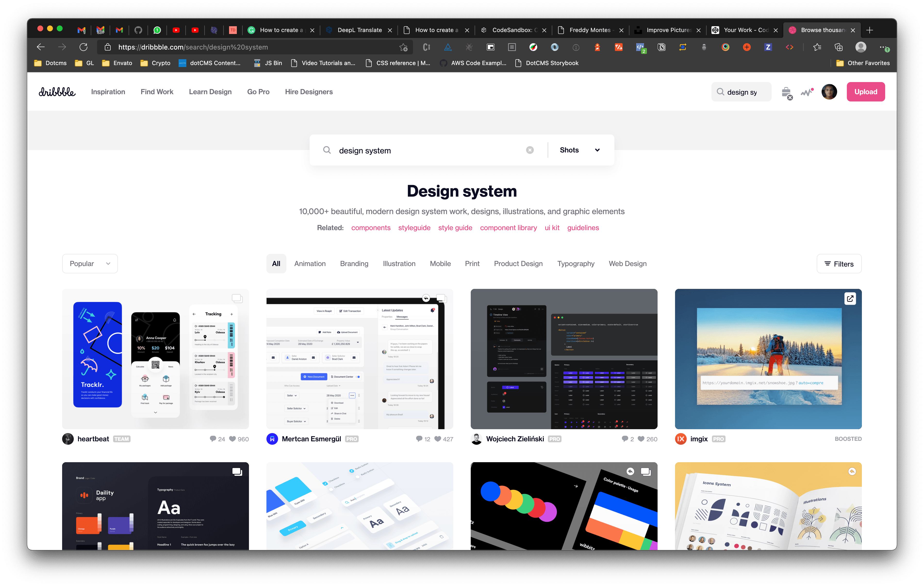Click the Dribbble logo
924x586 pixels.
[57, 92]
